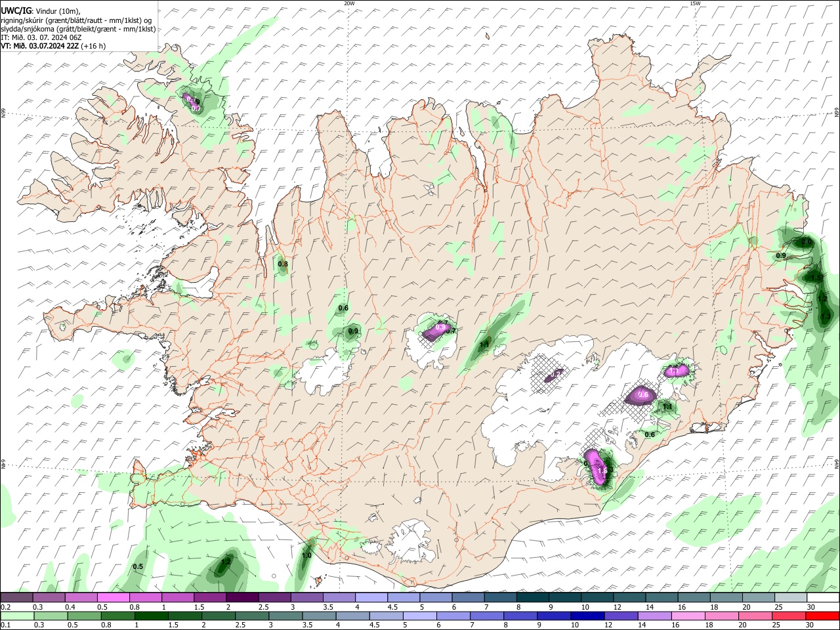This screenshot has width=840, height=630.
Task: Click the '1.5' value on the east coast
Action: (816, 278)
